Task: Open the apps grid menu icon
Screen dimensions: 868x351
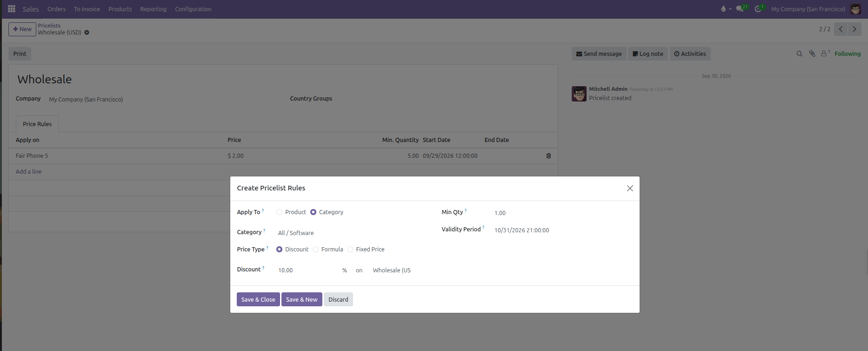Action: 12,9
